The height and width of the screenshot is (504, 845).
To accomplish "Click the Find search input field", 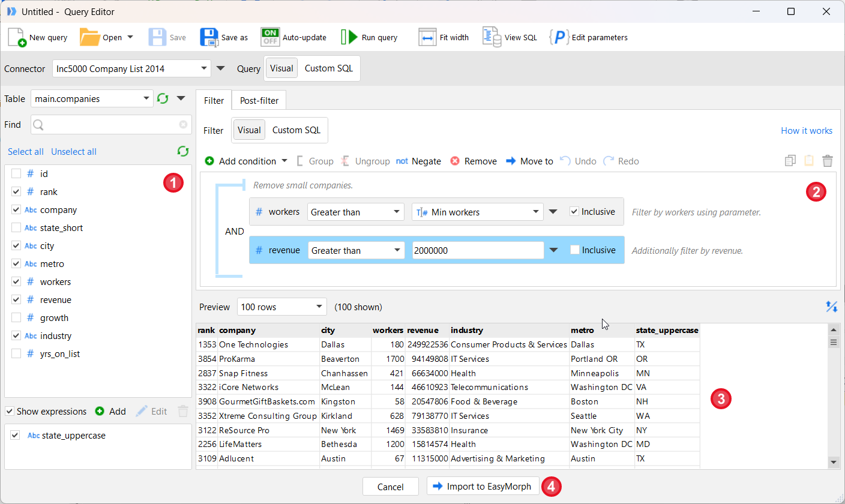I will [x=111, y=125].
